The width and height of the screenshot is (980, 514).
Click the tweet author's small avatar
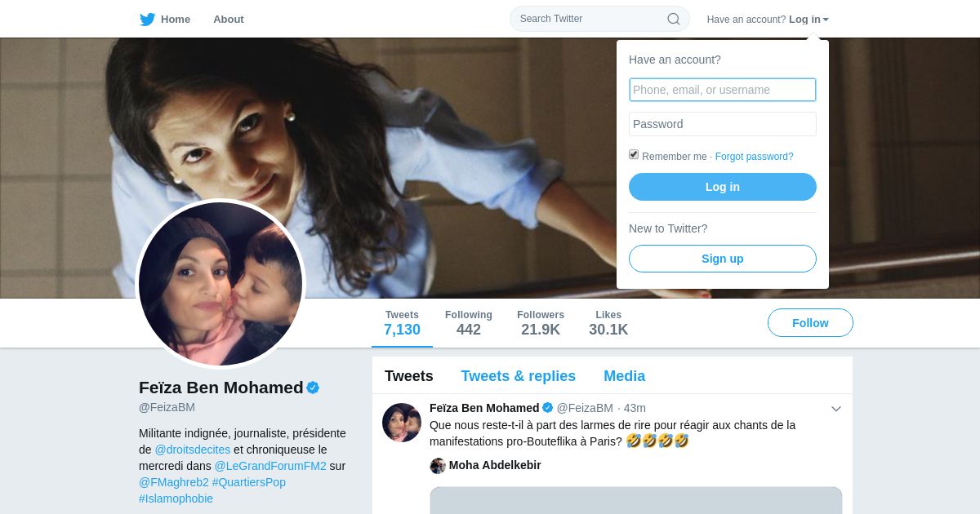pyautogui.click(x=402, y=423)
